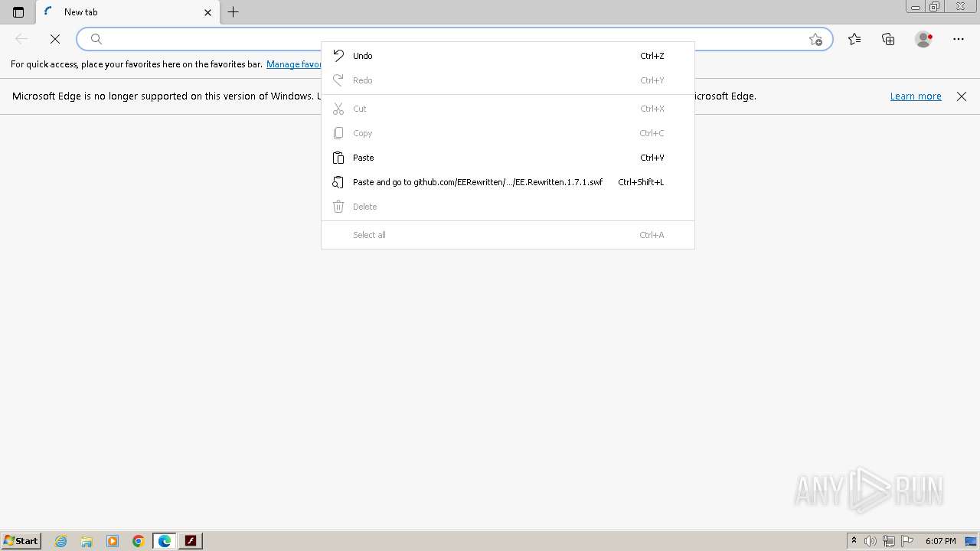Launch Google Chrome from taskbar
The image size is (980, 551).
tap(139, 541)
